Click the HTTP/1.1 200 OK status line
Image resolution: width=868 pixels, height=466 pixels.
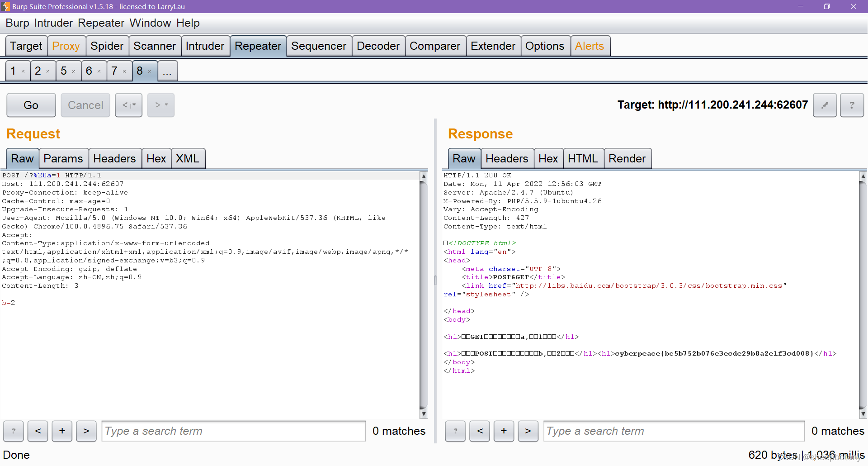477,176
